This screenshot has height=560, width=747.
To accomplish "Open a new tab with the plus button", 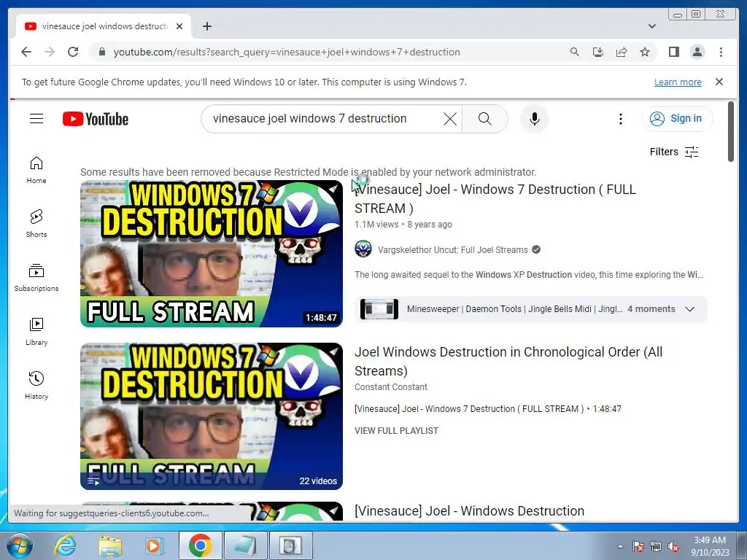I will pyautogui.click(x=206, y=26).
